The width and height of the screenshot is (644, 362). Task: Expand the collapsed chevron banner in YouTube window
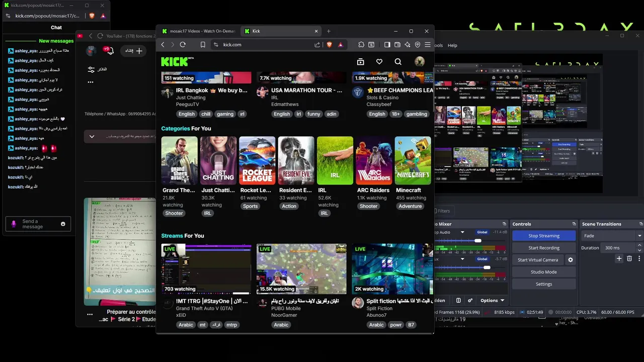[x=92, y=136]
